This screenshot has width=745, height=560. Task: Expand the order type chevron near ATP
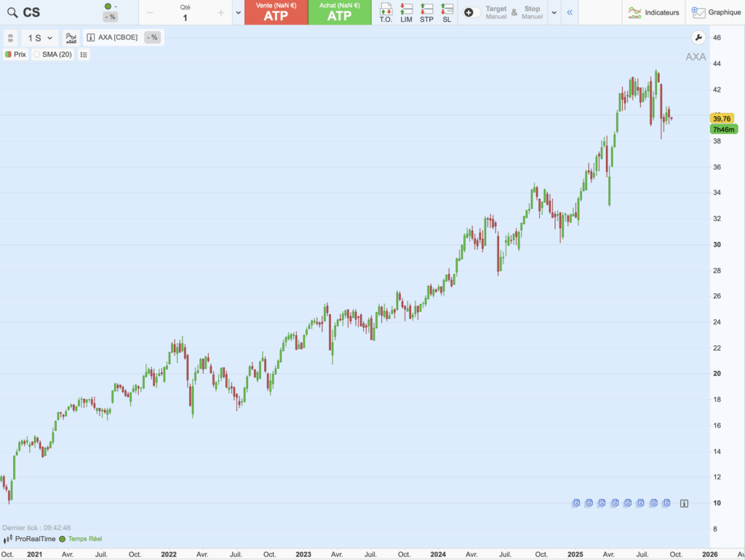[x=237, y=12]
